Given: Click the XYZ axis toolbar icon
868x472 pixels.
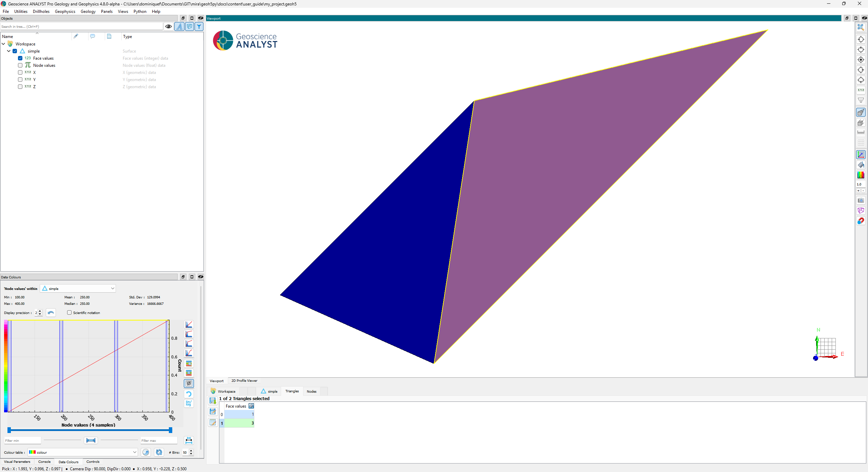Looking at the screenshot, I should pos(861,90).
